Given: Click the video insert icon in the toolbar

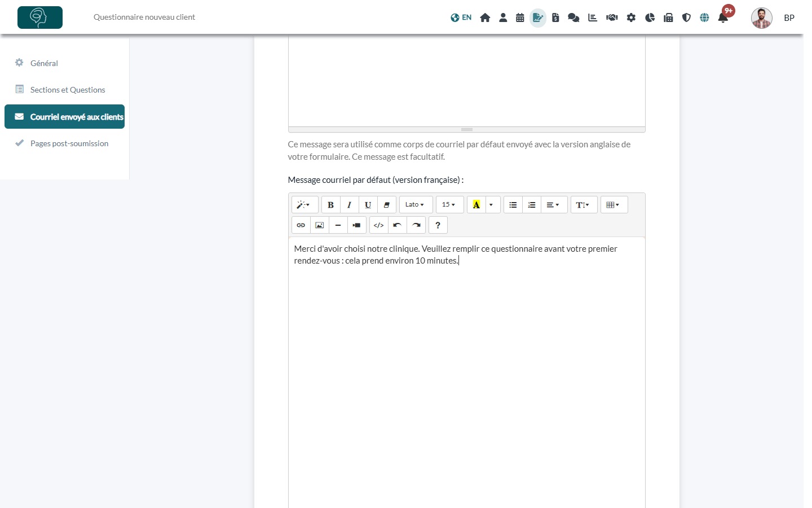Looking at the screenshot, I should pos(357,225).
